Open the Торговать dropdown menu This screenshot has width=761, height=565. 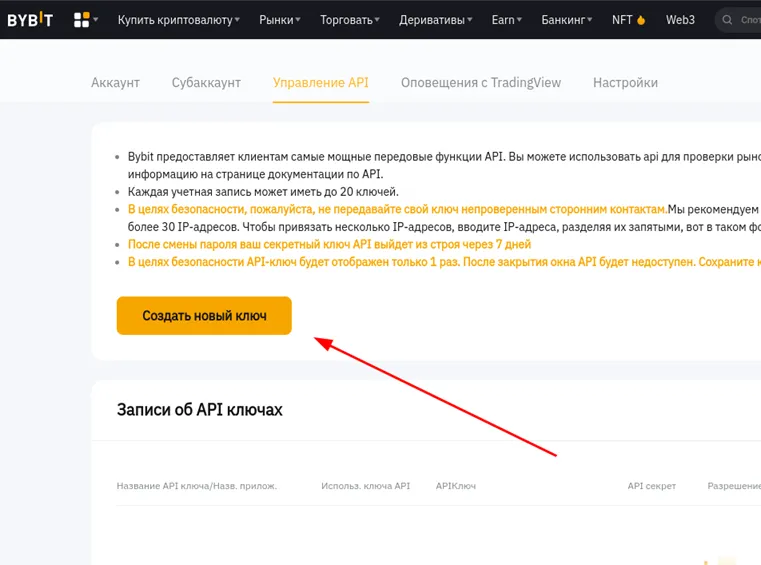click(349, 19)
